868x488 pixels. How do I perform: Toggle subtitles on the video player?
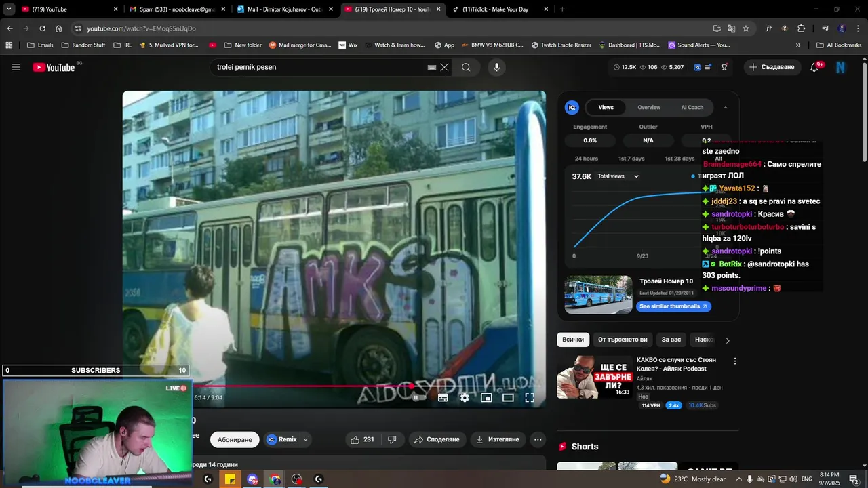point(443,398)
